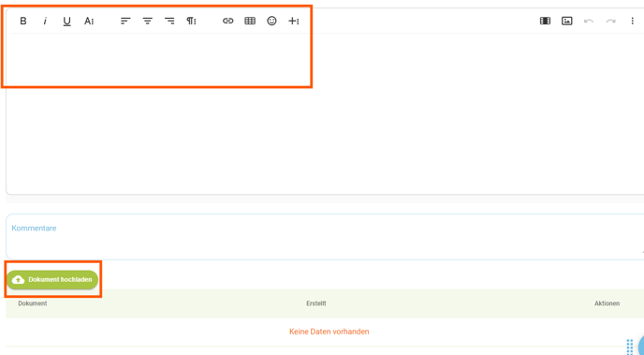Insert a video using the film icon

(x=545, y=21)
